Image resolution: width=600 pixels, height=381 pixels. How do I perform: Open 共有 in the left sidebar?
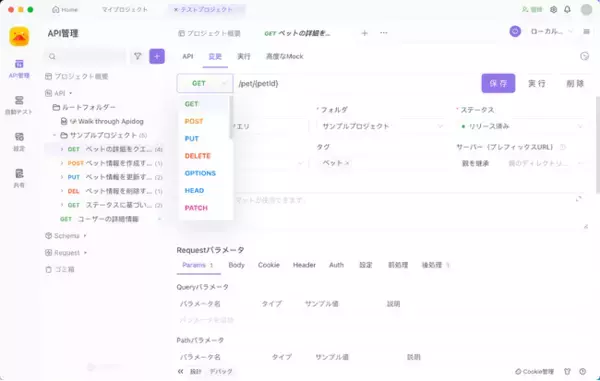[x=19, y=178]
